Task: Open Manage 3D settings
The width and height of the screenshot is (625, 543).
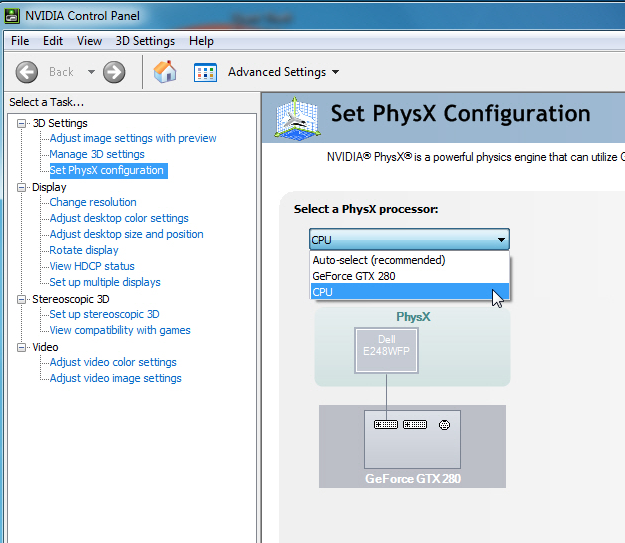Action: click(x=97, y=154)
